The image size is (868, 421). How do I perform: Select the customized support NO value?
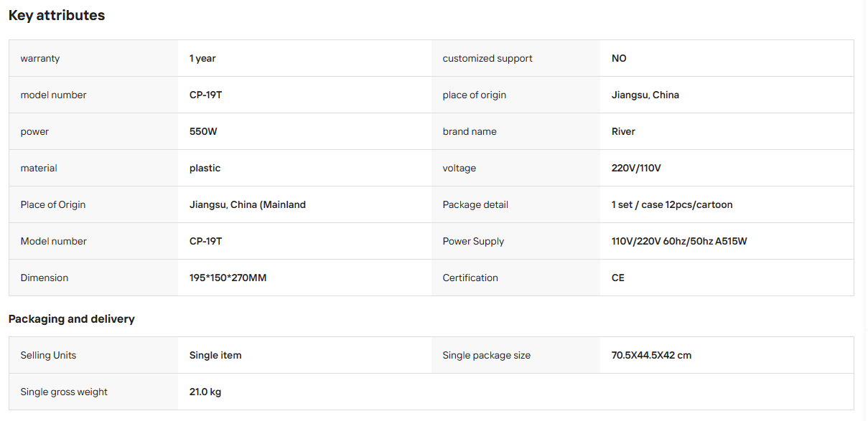[619, 58]
